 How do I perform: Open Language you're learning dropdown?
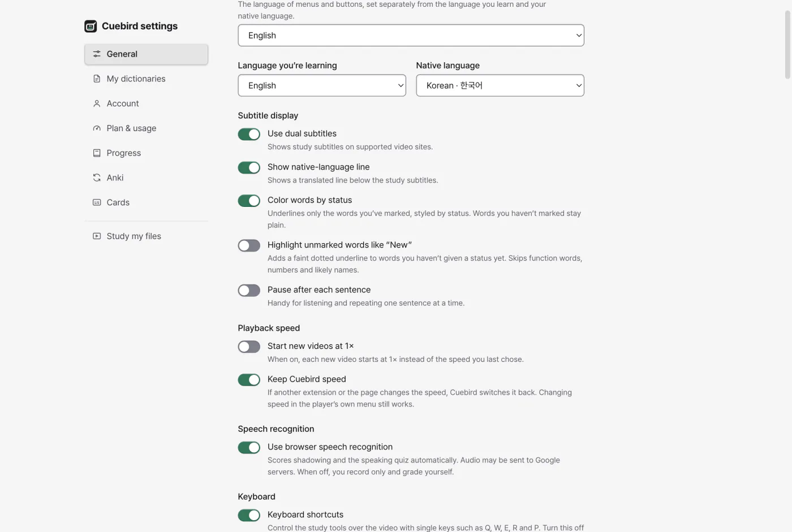(x=322, y=85)
